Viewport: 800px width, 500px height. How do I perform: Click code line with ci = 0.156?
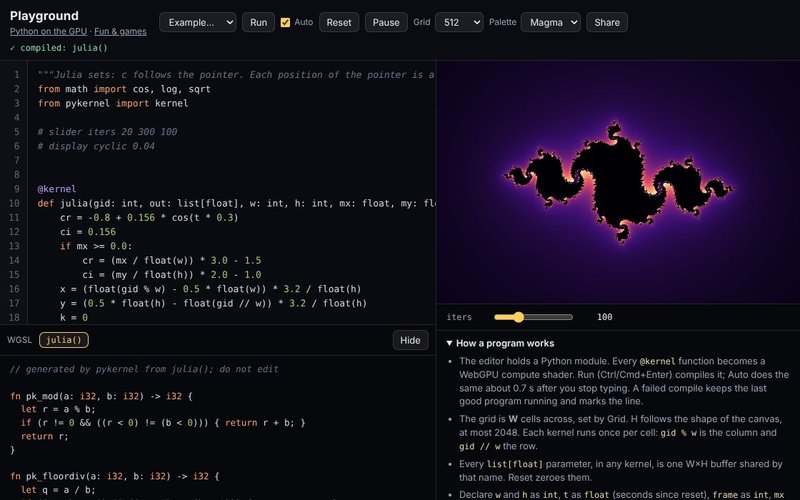(x=88, y=232)
